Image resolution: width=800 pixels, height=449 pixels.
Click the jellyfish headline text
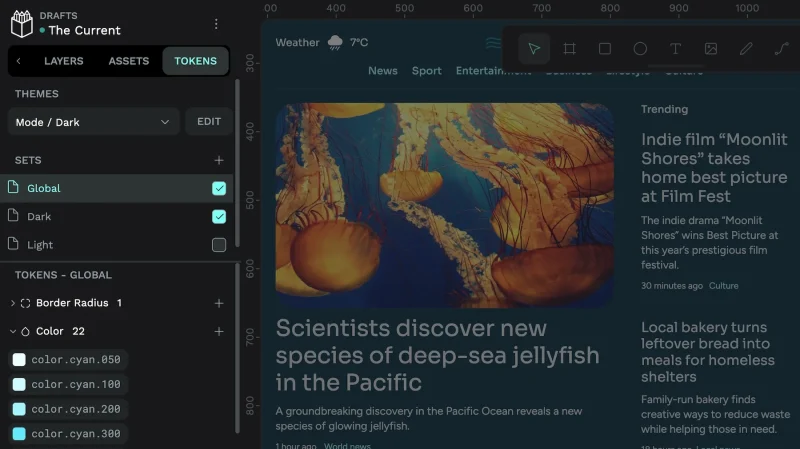pos(437,355)
